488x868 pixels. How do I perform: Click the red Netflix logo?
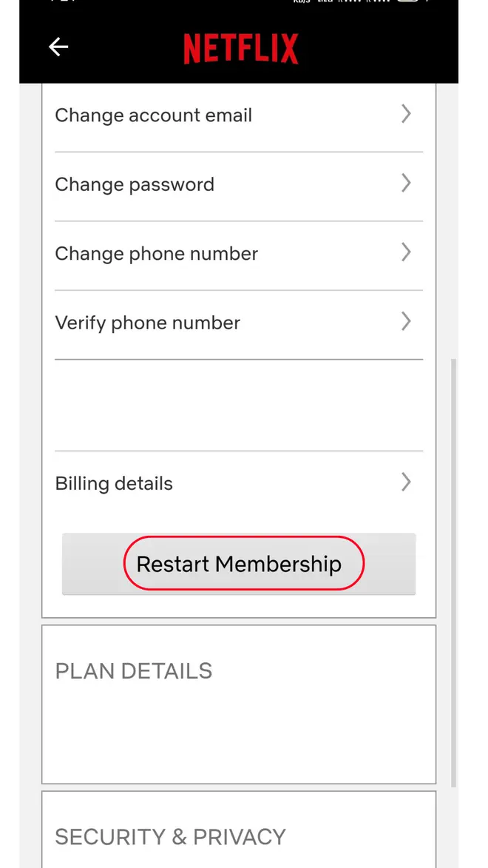coord(242,47)
